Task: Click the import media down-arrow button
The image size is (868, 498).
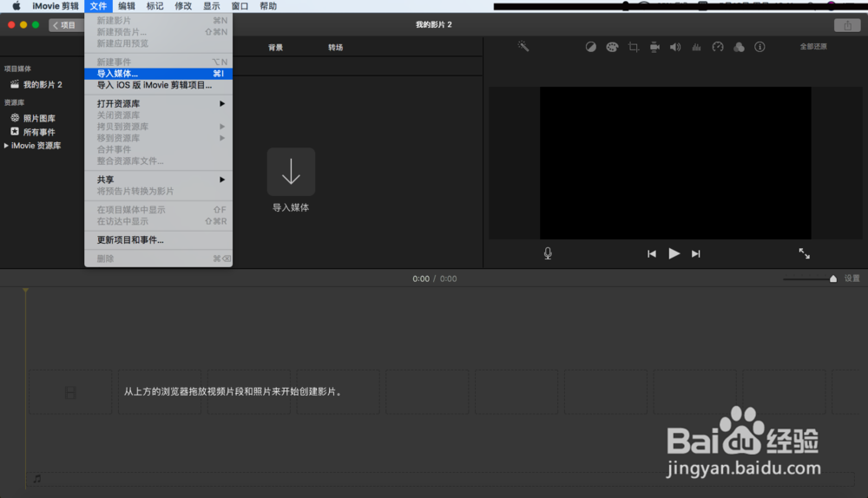Action: [291, 172]
